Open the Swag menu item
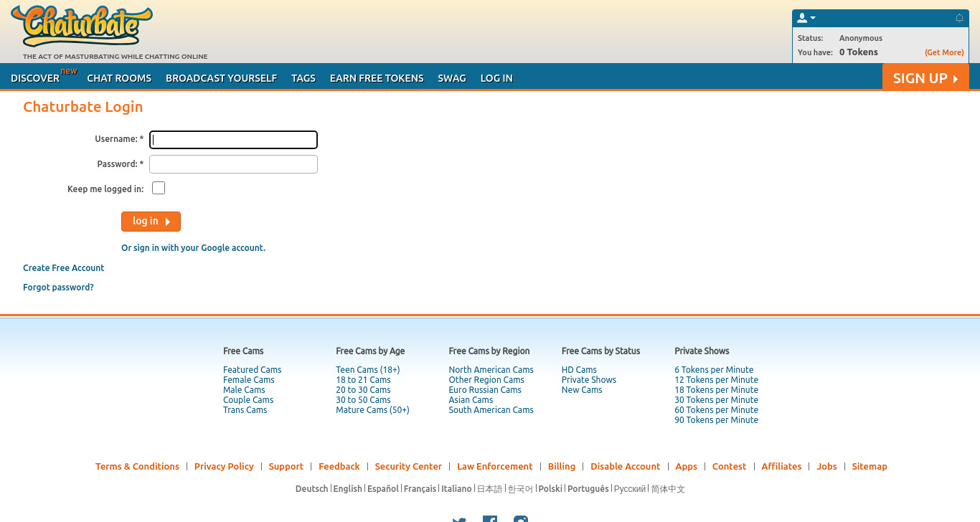The image size is (980, 522). [x=452, y=78]
